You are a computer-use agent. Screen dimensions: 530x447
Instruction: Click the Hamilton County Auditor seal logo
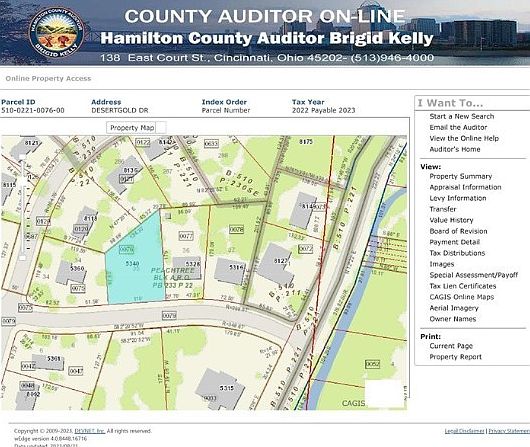(56, 32)
